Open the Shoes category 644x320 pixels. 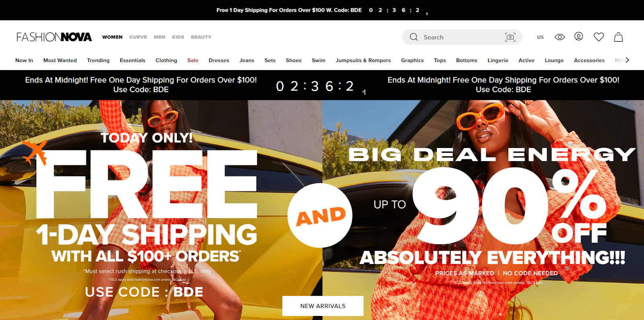[293, 60]
